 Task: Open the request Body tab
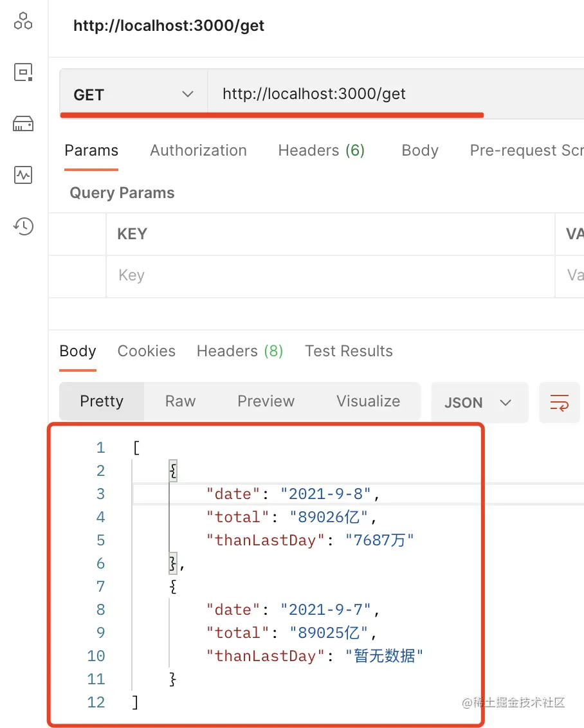coord(419,150)
